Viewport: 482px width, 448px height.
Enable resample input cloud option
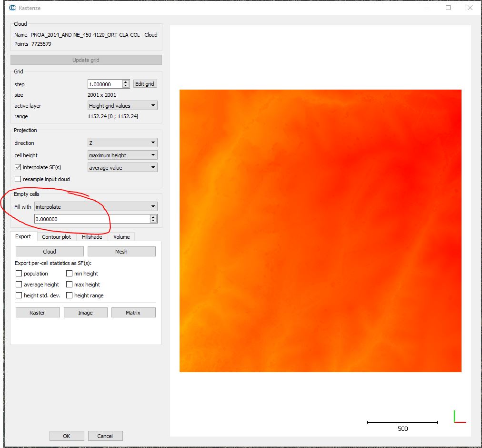pos(18,179)
